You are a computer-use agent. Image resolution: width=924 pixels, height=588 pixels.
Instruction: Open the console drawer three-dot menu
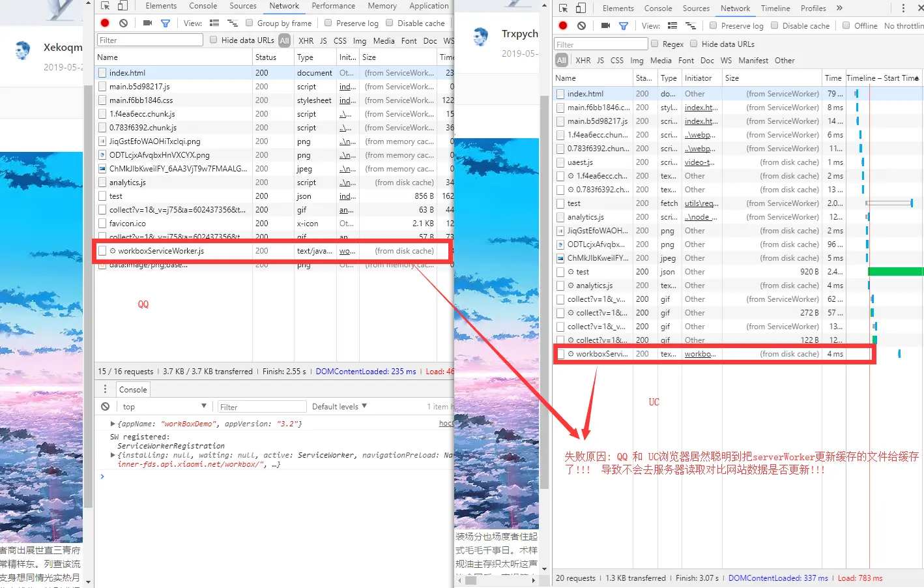[x=105, y=389]
